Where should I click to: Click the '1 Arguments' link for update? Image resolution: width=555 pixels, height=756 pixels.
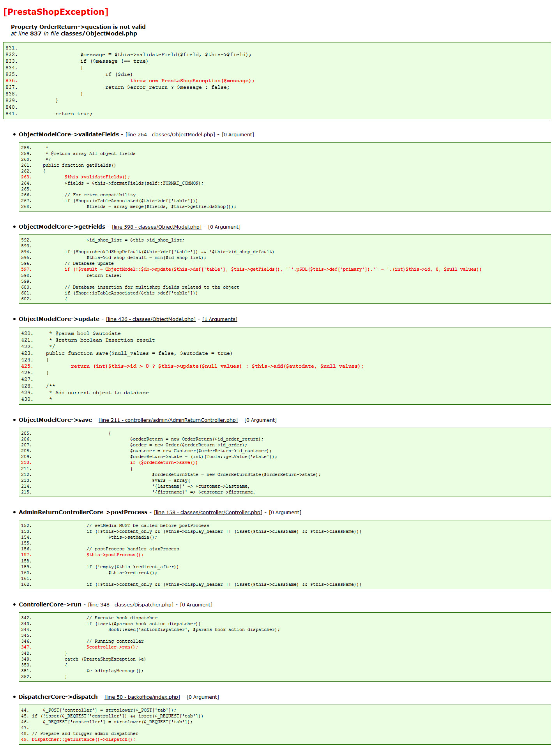tap(220, 319)
